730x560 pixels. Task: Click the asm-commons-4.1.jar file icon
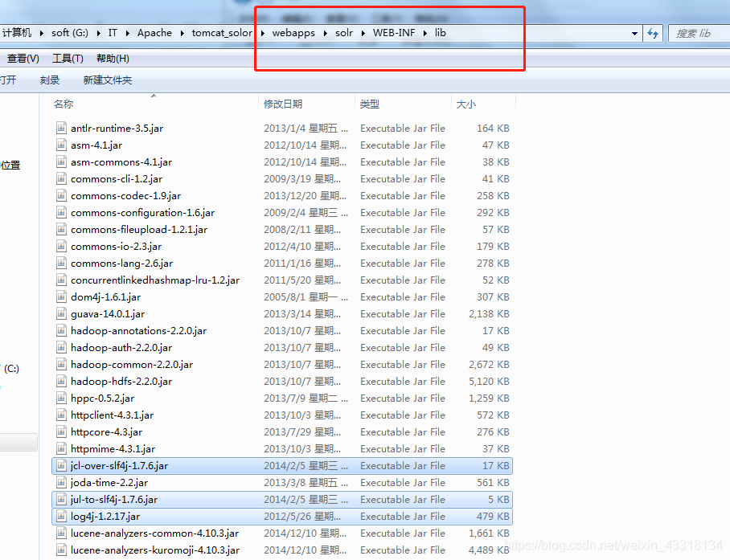[x=61, y=161]
